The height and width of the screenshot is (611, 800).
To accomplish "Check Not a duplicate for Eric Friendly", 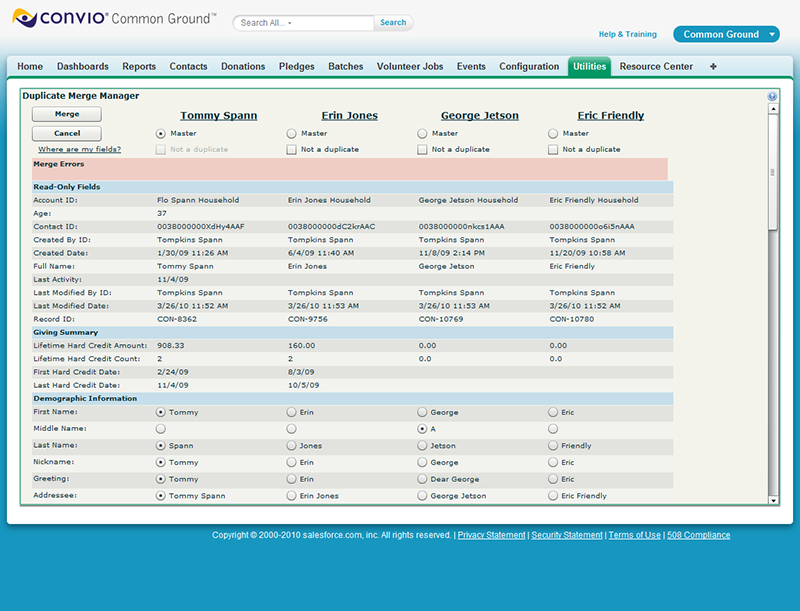I will (554, 150).
